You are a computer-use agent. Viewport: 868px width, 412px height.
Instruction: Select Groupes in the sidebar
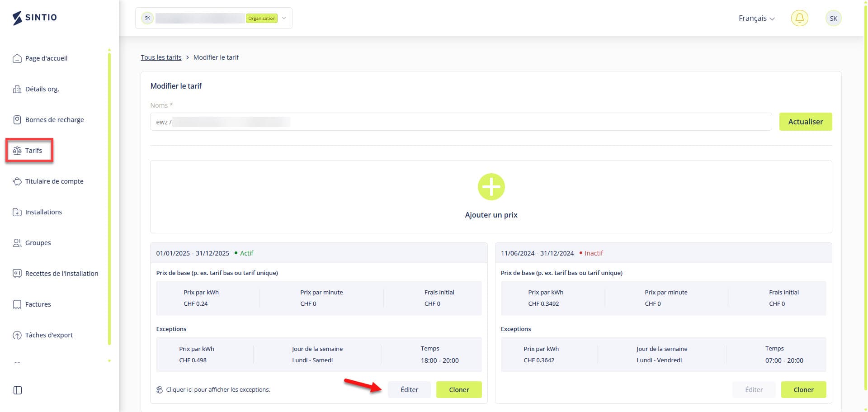pos(38,243)
